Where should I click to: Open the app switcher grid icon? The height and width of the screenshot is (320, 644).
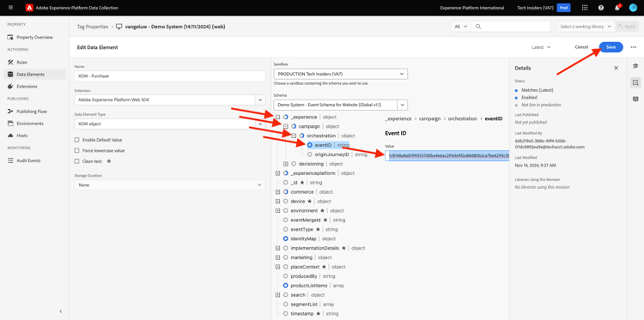(x=585, y=8)
